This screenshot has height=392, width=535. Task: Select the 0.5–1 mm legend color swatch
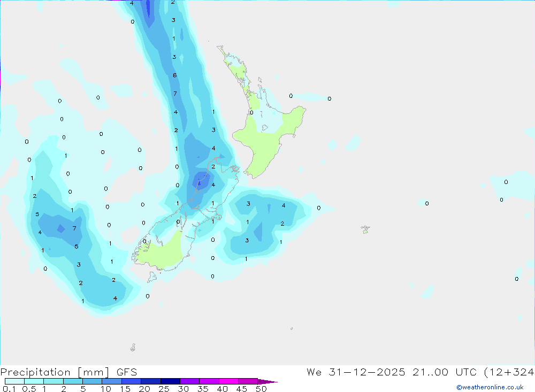pos(34,381)
